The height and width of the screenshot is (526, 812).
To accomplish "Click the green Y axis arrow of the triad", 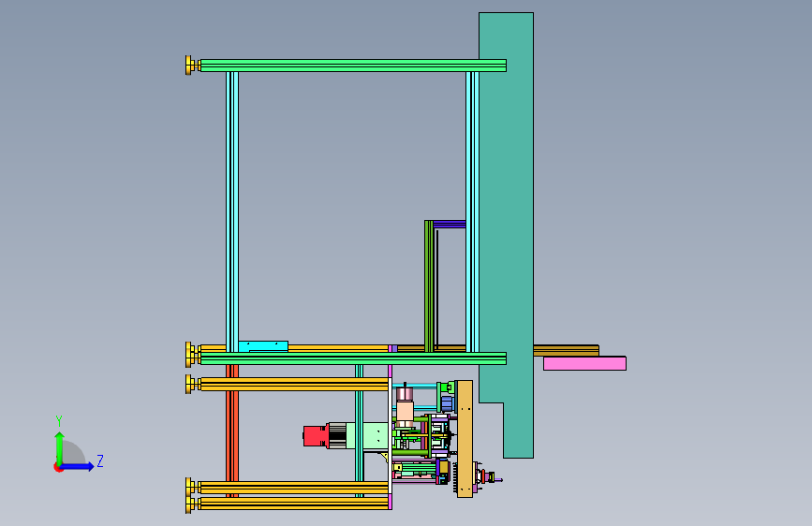I will coord(59,447).
